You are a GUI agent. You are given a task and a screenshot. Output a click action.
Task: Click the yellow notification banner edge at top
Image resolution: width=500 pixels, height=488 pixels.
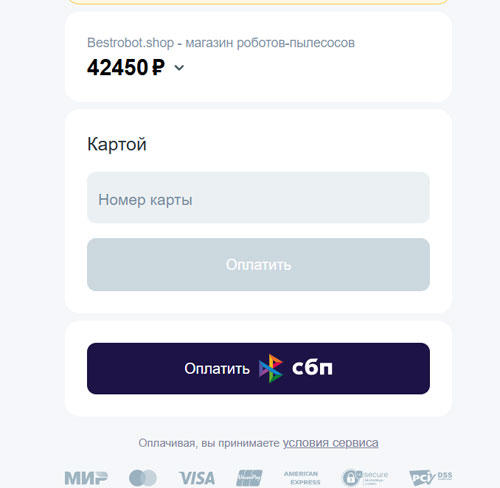coord(258,2)
